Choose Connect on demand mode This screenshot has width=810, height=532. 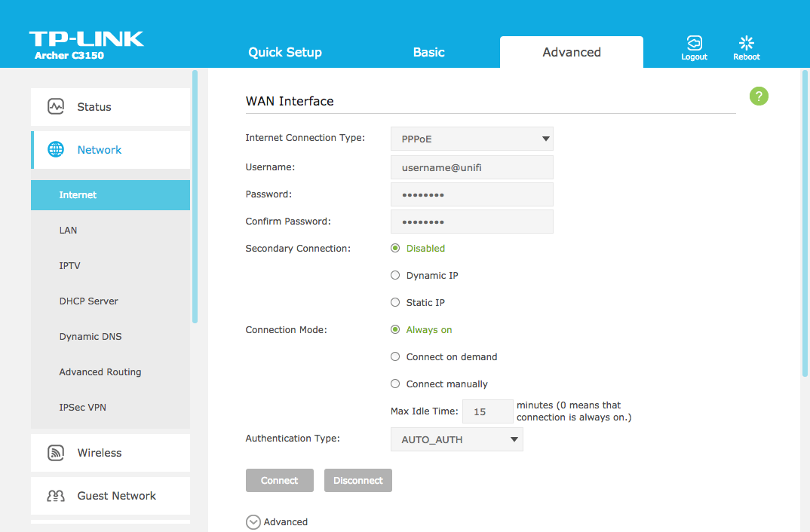[395, 357]
